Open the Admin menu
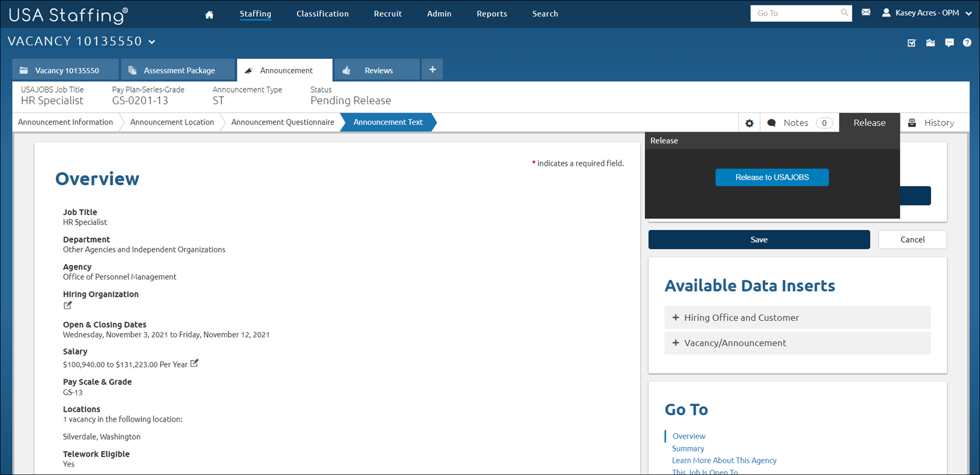 pyautogui.click(x=439, y=14)
